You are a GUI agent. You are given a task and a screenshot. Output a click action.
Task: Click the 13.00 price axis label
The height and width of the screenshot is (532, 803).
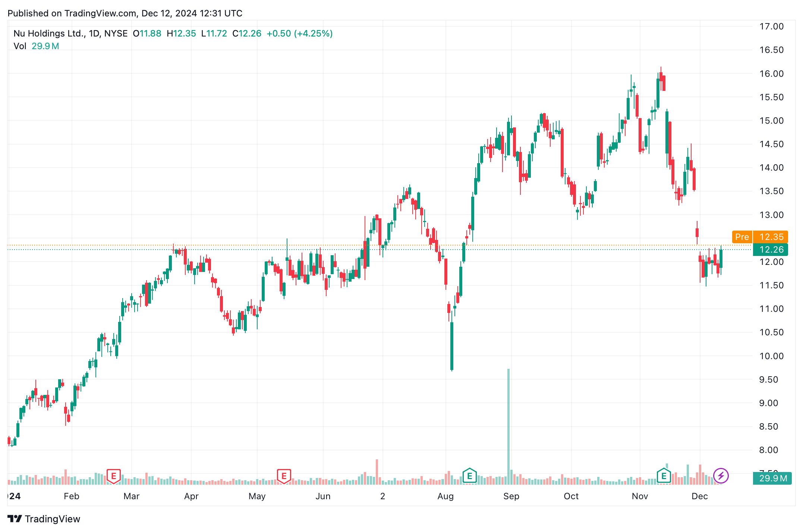tap(772, 215)
